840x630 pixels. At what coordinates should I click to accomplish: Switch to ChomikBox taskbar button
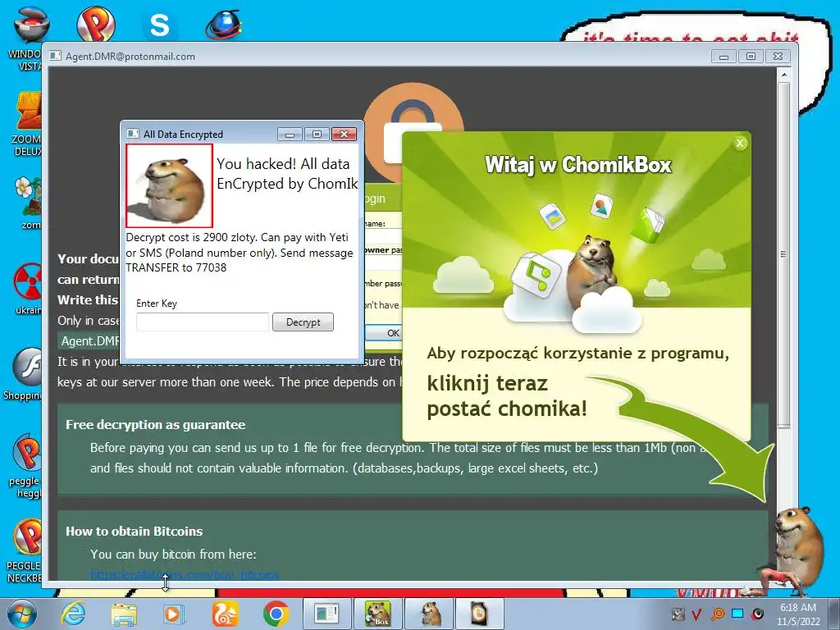point(377,614)
